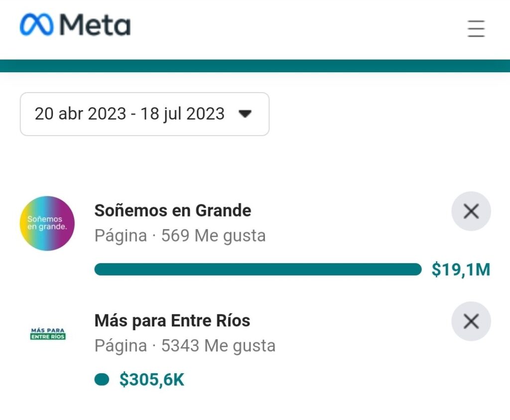Click the $305,6K amount label
The width and height of the screenshot is (510, 420).
(x=151, y=380)
